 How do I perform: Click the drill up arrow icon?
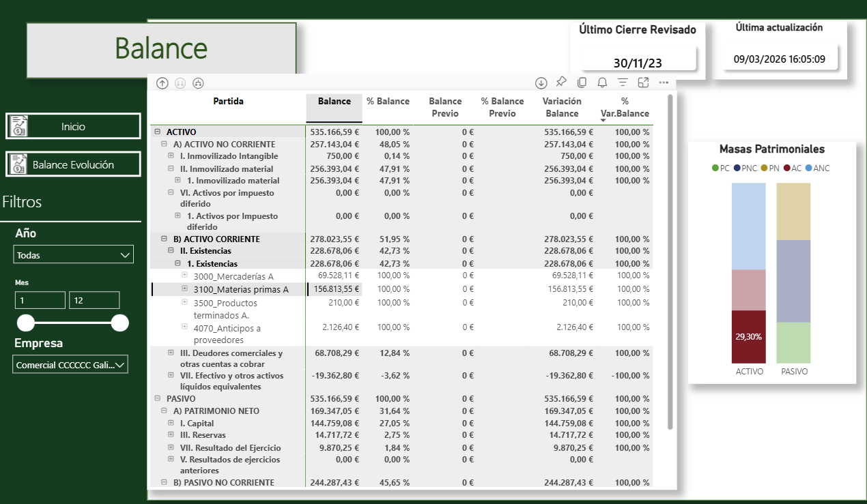click(x=162, y=83)
